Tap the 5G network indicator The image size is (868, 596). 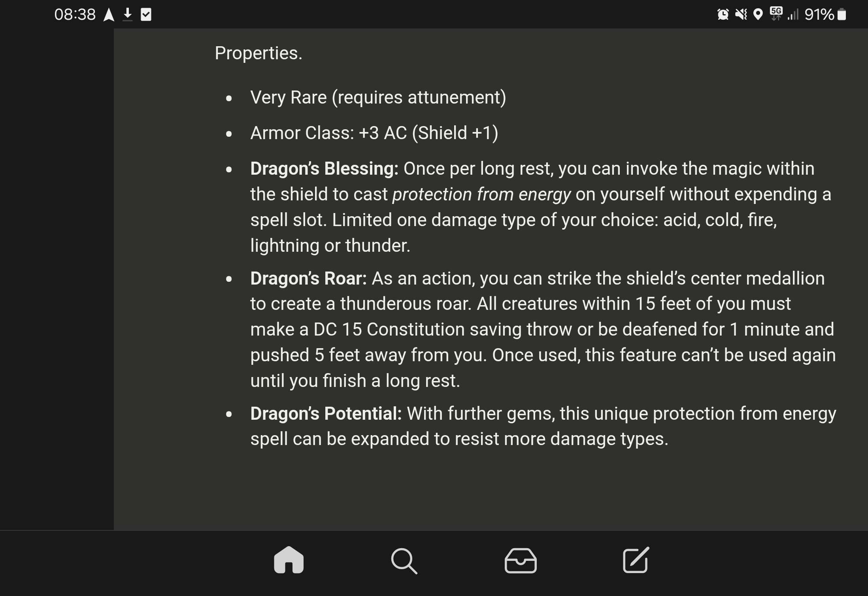(x=776, y=13)
